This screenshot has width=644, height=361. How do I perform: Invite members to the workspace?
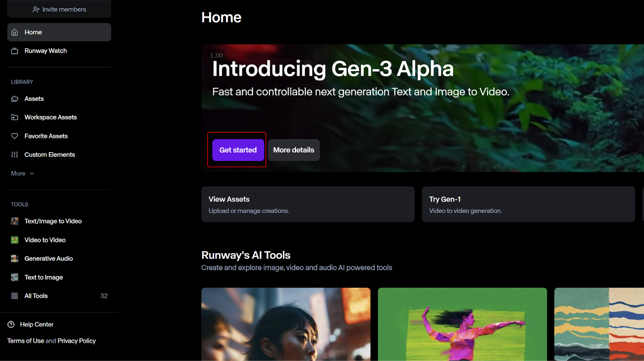[x=59, y=9]
